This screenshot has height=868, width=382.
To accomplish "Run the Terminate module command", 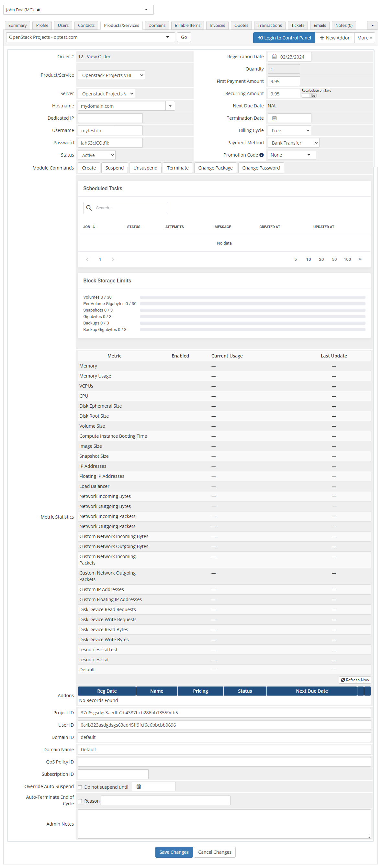I will tap(178, 168).
